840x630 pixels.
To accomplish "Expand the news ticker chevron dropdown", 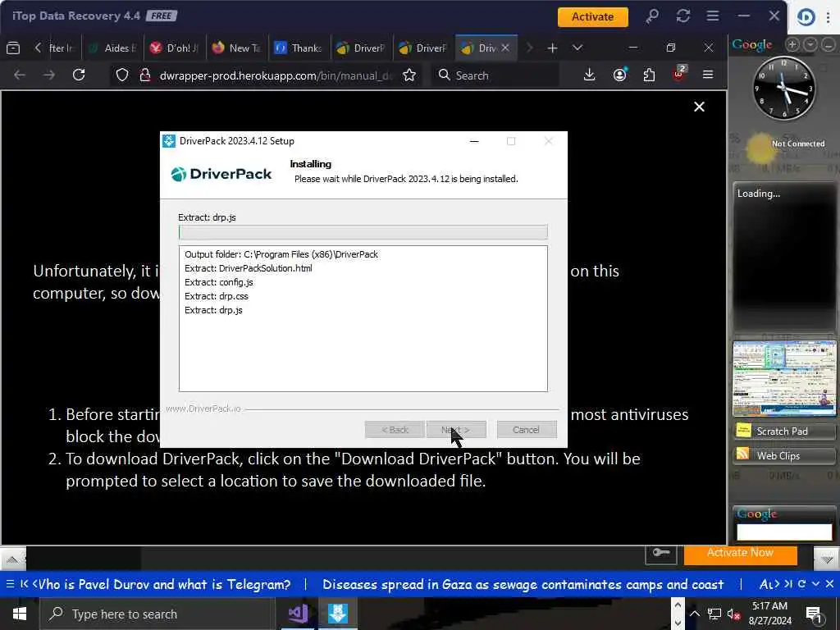I will (x=815, y=584).
